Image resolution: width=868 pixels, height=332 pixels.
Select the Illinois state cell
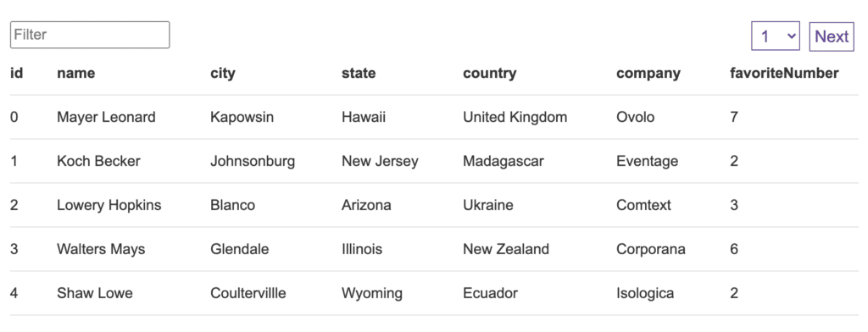tap(361, 249)
